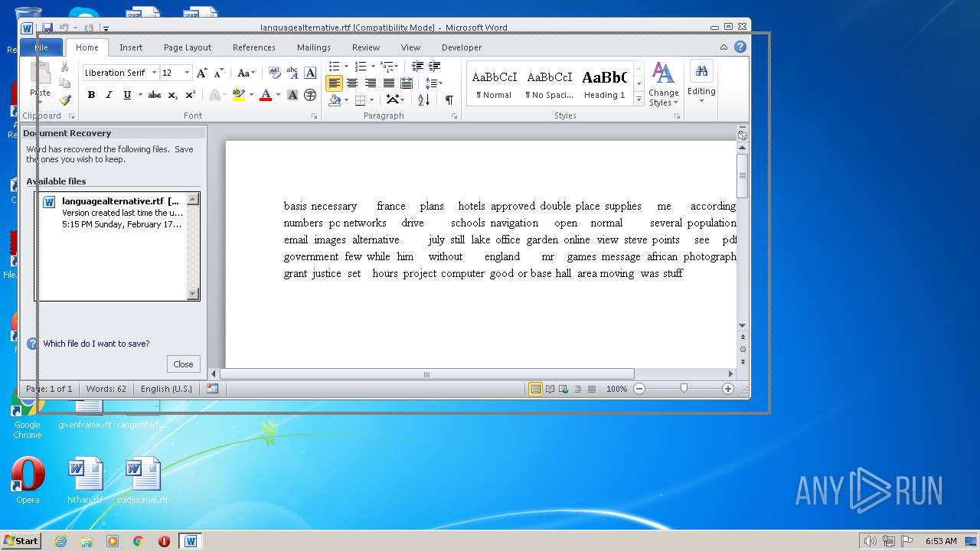Switch to Outline view

coord(578,389)
